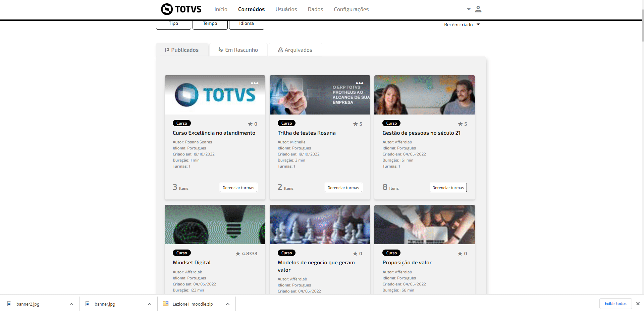Image resolution: width=644 pixels, height=313 pixels.
Task: Open options menu on Trilha de testes card
Action: click(360, 83)
